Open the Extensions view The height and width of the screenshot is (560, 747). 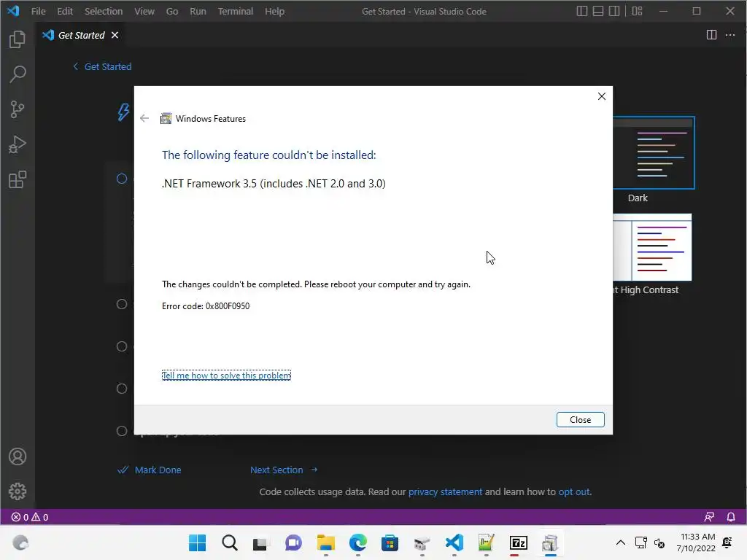18,179
